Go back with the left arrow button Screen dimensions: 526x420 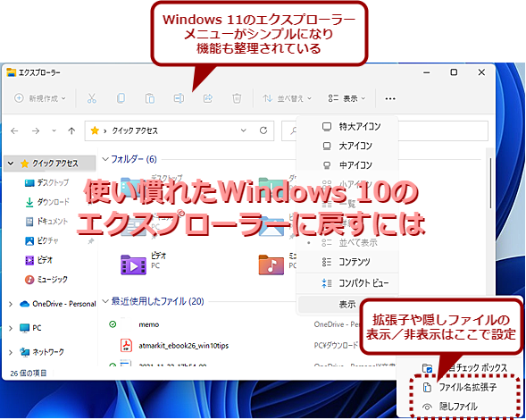pos(14,130)
